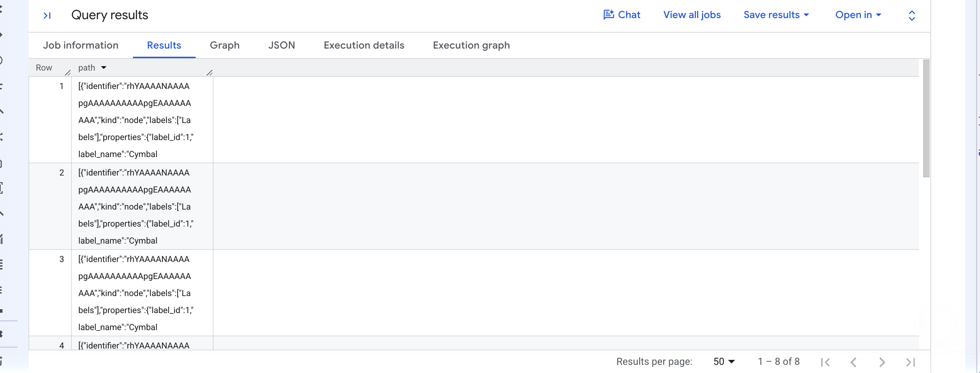
Task: Click the Row column header
Action: (x=44, y=68)
